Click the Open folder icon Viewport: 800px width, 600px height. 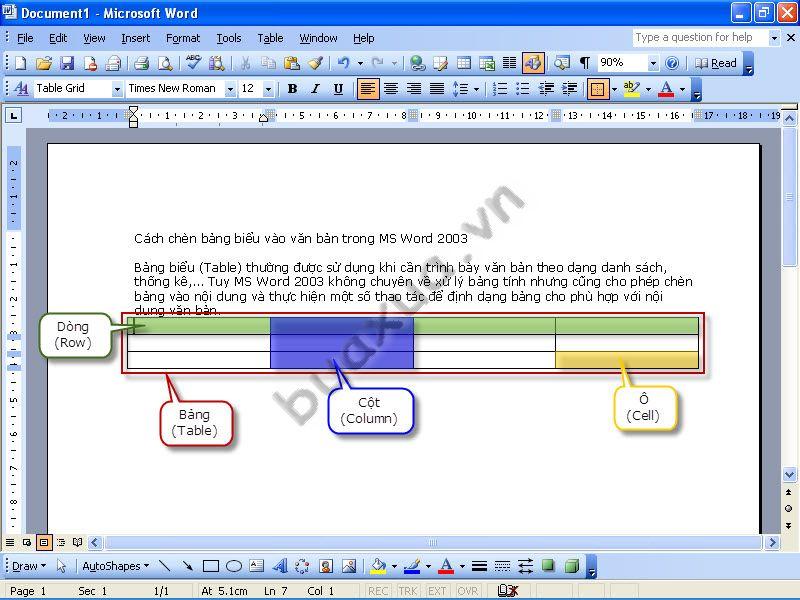[44, 63]
